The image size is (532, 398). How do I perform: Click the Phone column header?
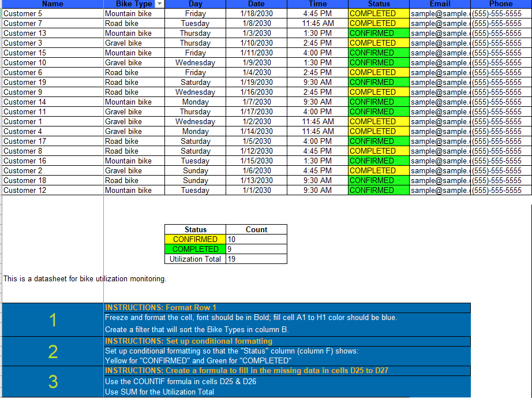click(500, 4)
